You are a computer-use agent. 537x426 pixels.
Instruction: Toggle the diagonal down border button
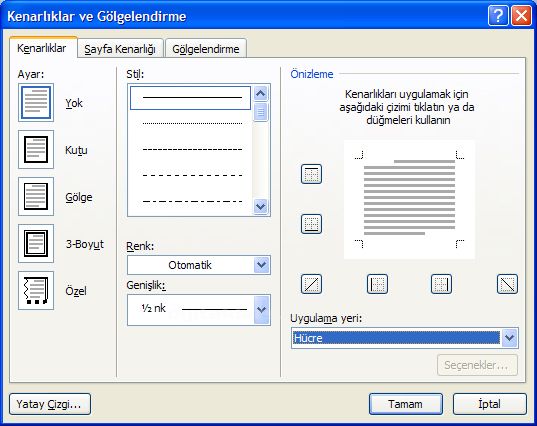(x=507, y=284)
